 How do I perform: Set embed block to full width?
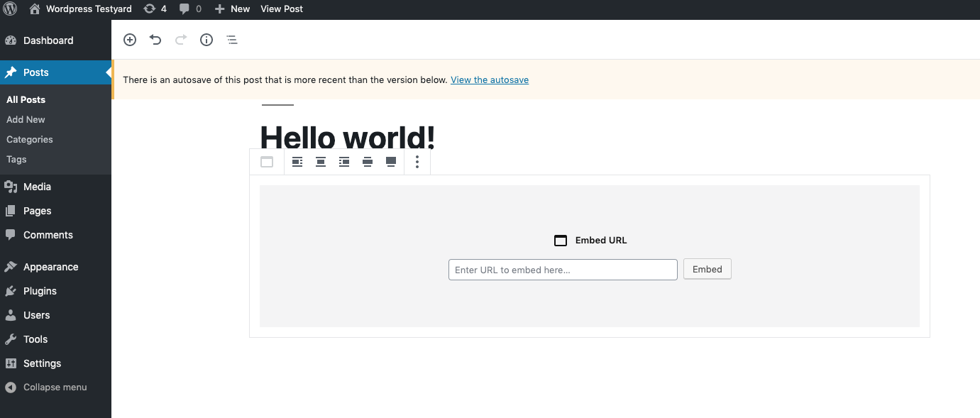click(x=391, y=162)
